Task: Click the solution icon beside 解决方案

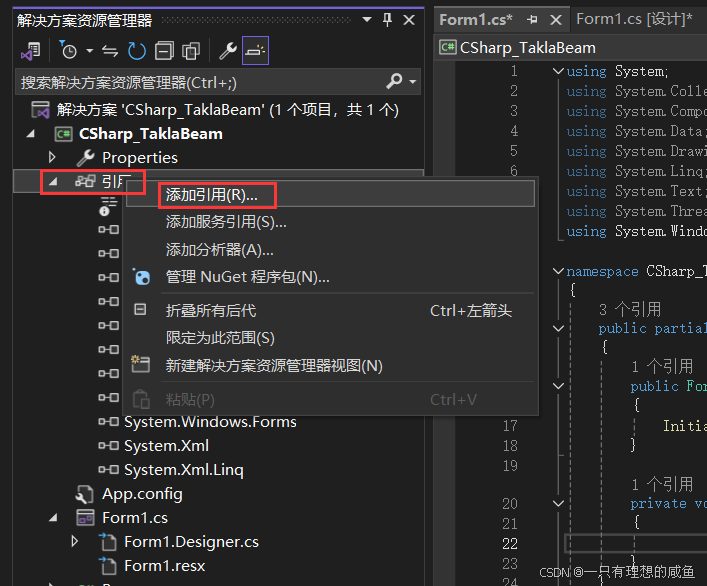Action: point(40,110)
